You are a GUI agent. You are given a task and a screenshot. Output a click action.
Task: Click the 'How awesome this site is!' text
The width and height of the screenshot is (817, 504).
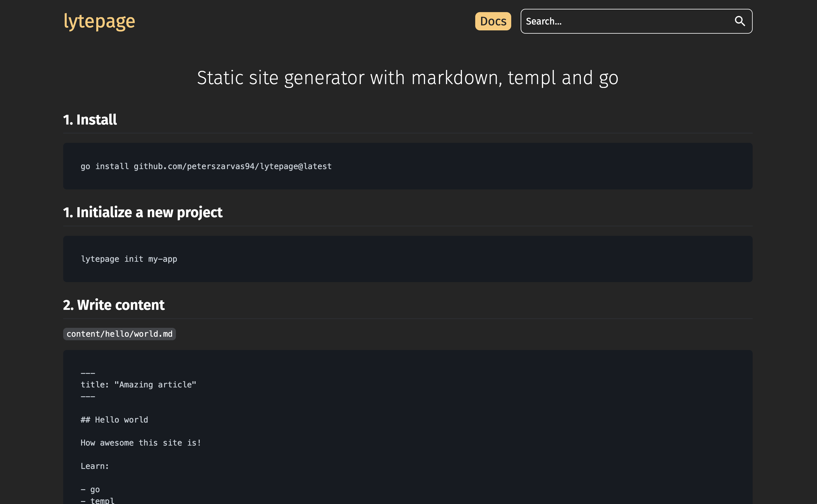[141, 443]
